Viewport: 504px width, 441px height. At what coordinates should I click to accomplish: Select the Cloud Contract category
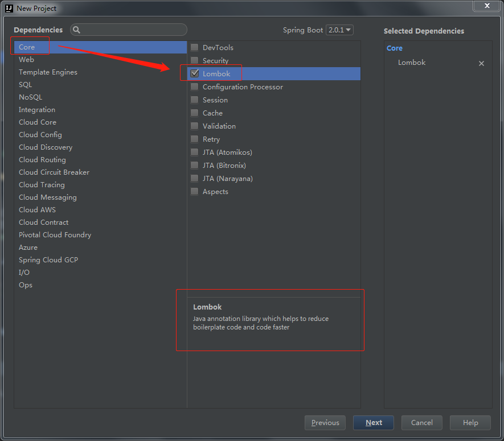pyautogui.click(x=100, y=222)
